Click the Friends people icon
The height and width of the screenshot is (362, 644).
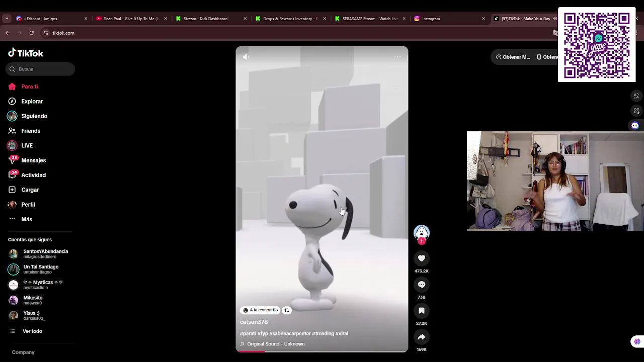(12, 131)
